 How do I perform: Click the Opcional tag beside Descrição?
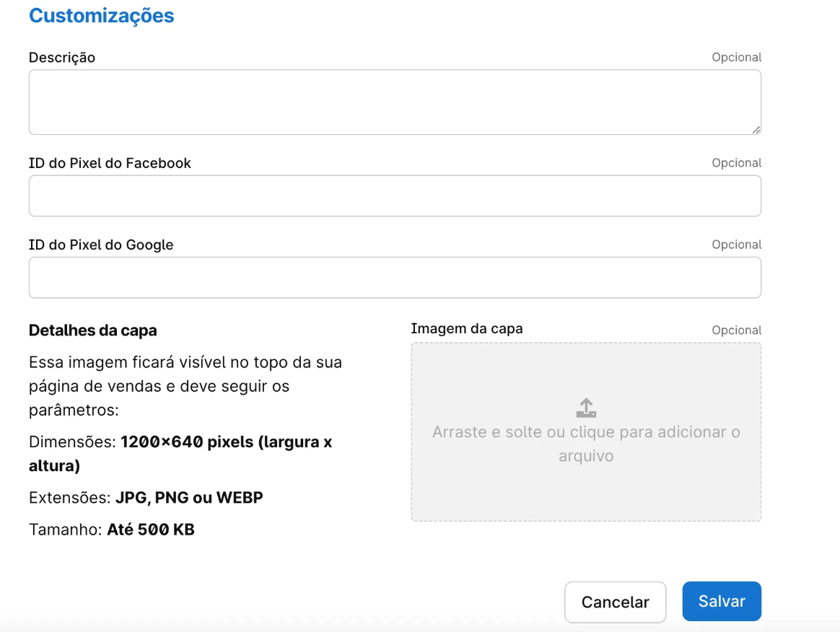pyautogui.click(x=736, y=58)
